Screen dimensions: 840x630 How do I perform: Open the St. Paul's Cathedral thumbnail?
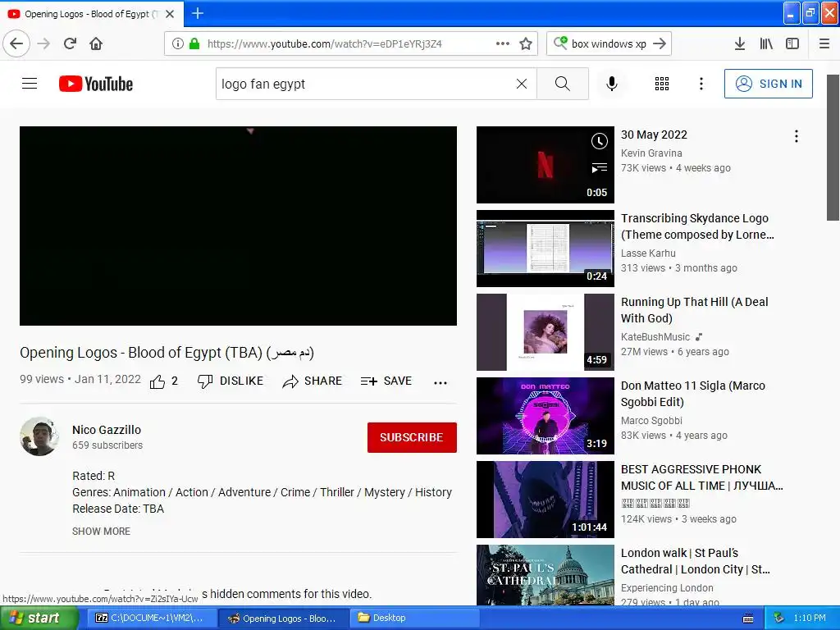click(546, 575)
